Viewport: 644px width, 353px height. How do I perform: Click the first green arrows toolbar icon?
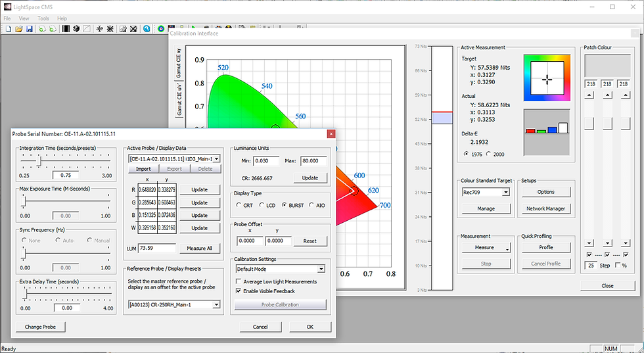(42, 29)
